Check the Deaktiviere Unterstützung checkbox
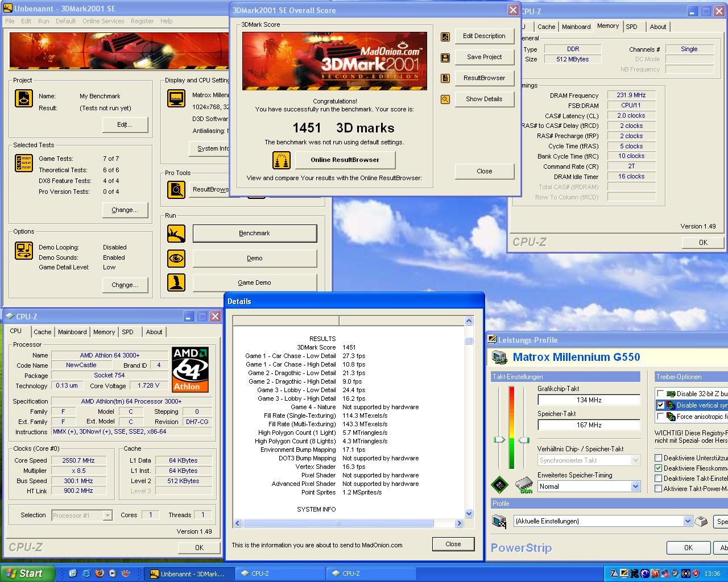Viewport: 728px width, 582px height. pos(659,458)
